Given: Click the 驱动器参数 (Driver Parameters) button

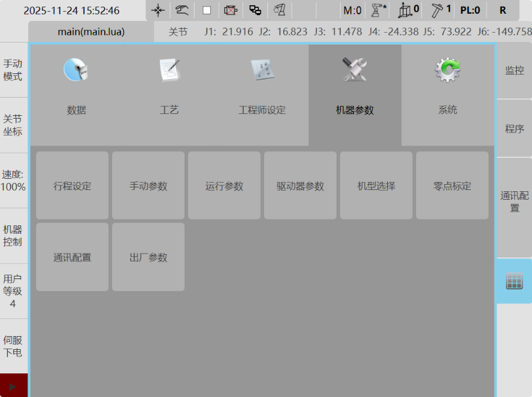Looking at the screenshot, I should (299, 185).
